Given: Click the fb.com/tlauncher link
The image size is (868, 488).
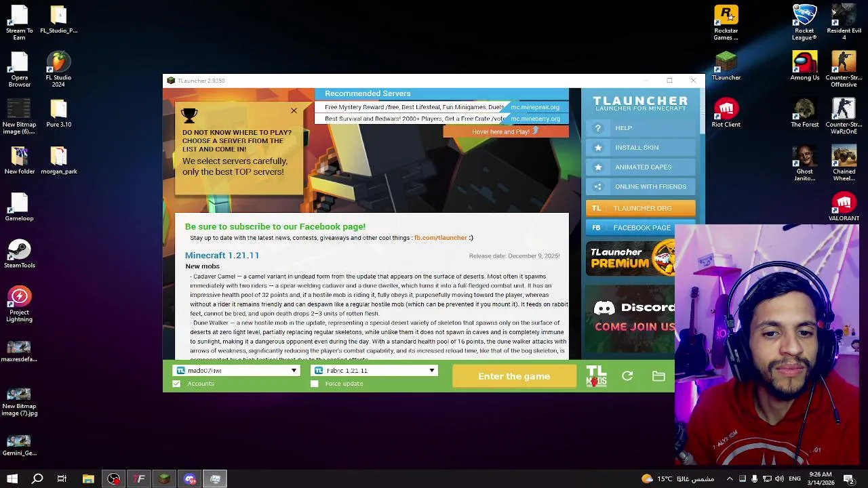Looking at the screenshot, I should pos(440,238).
